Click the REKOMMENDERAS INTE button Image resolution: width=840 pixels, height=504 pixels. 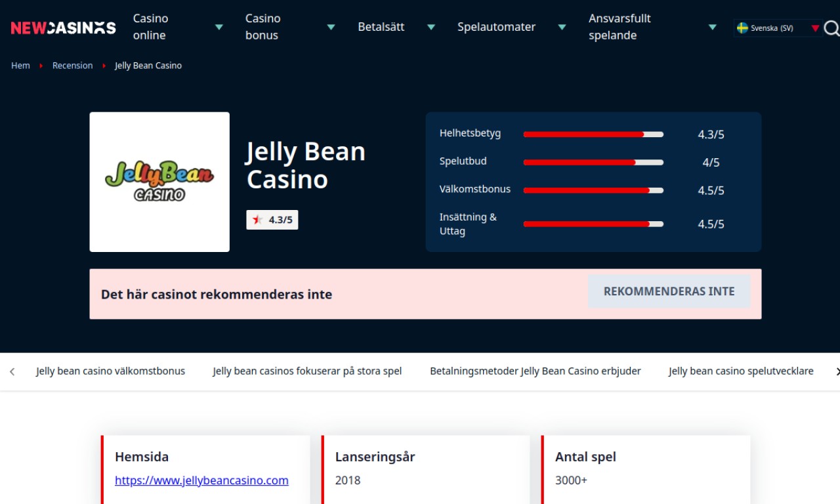point(669,291)
